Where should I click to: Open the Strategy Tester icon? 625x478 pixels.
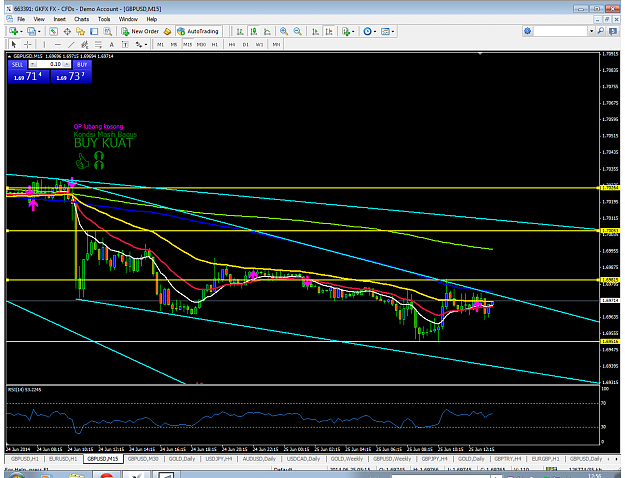point(108,31)
